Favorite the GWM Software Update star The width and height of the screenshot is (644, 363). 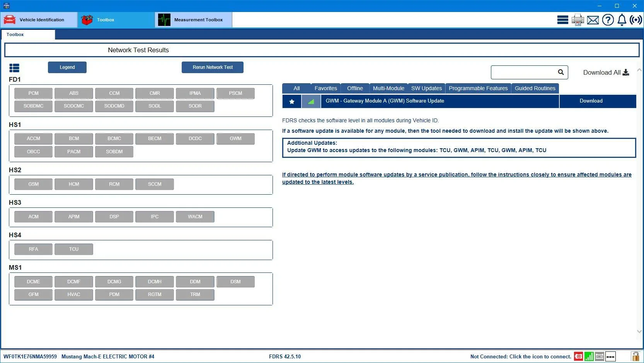pyautogui.click(x=292, y=101)
